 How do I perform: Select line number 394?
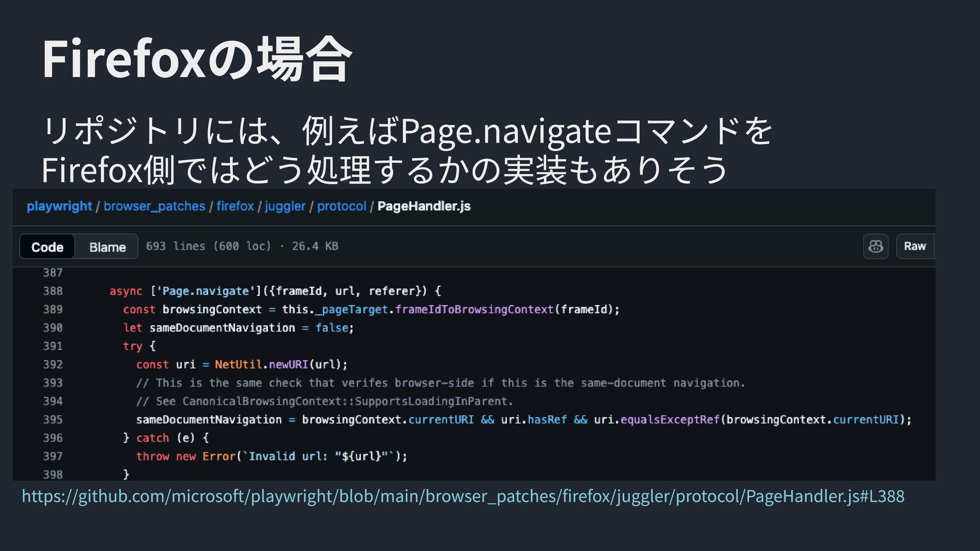[x=53, y=402]
